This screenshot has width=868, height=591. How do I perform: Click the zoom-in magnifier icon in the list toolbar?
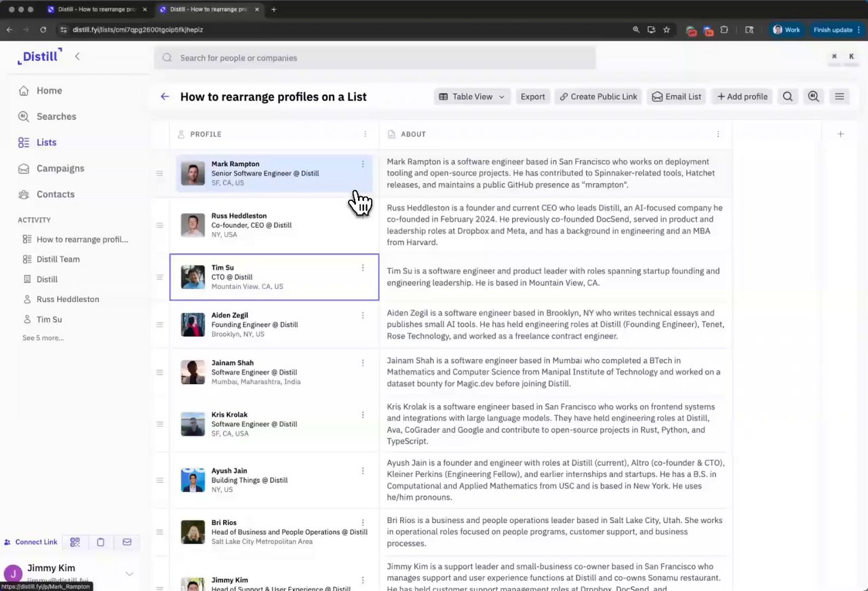pyautogui.click(x=813, y=96)
